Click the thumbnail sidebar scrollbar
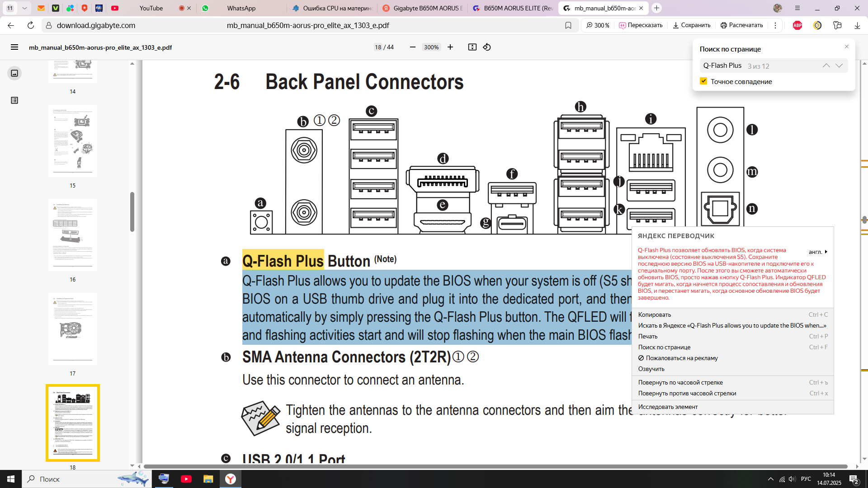Image resolution: width=868 pixels, height=488 pixels. (x=132, y=211)
